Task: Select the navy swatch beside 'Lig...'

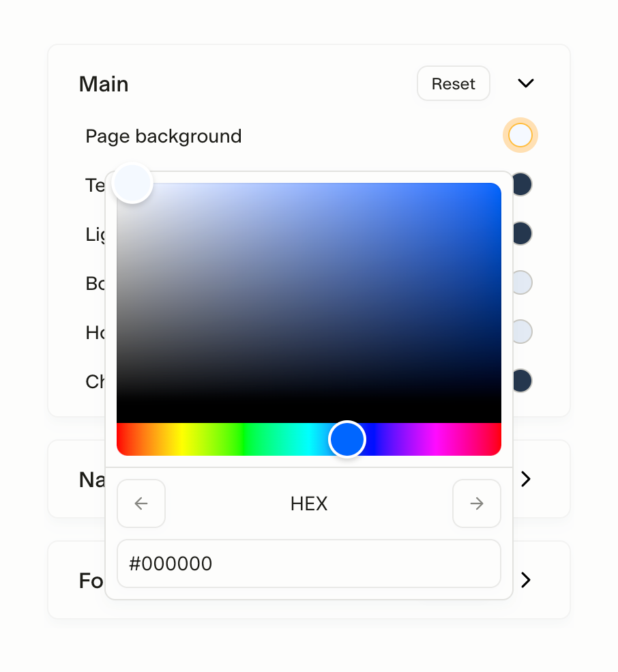Action: tap(521, 233)
